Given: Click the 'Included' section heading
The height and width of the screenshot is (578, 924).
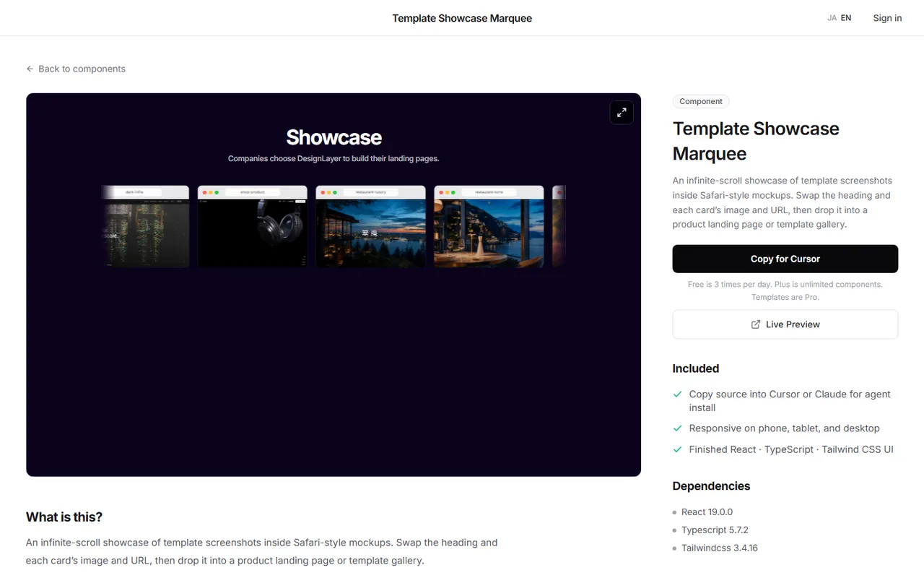Looking at the screenshot, I should pos(696,368).
